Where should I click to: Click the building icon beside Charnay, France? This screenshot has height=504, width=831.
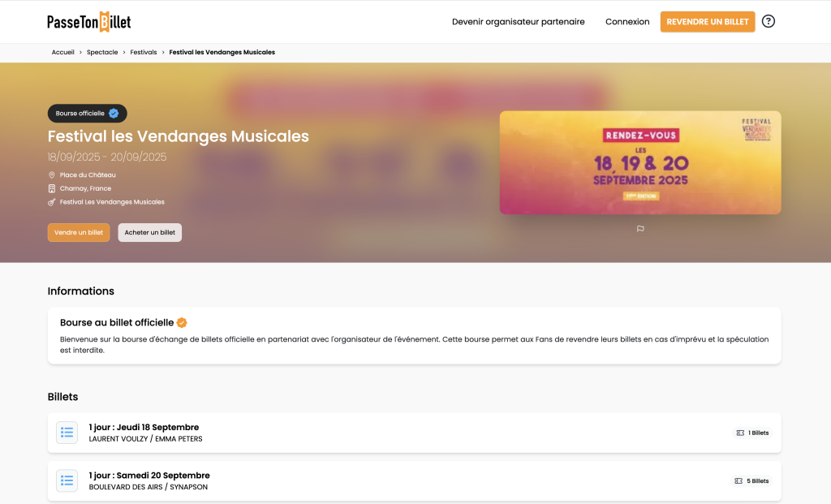(x=51, y=188)
